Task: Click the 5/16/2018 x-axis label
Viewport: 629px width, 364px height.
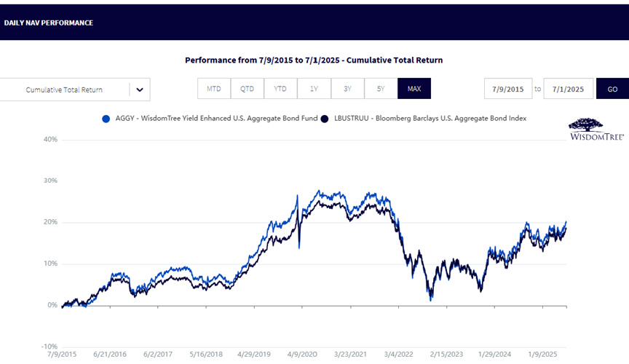Action: pos(206,355)
